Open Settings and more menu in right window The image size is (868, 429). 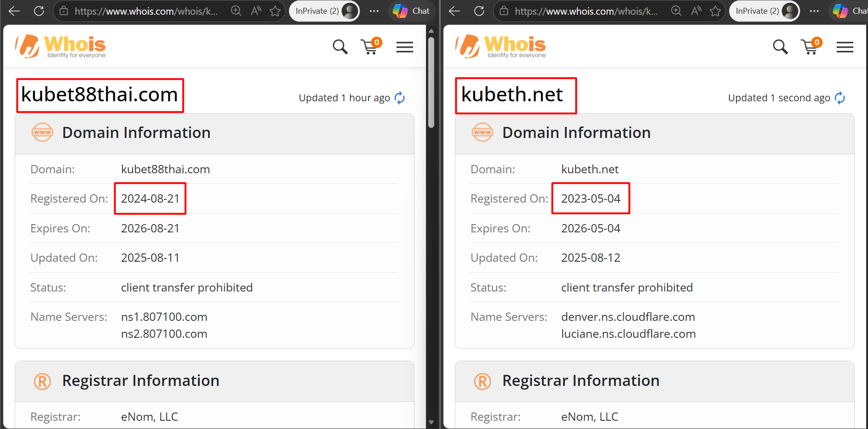coord(814,11)
